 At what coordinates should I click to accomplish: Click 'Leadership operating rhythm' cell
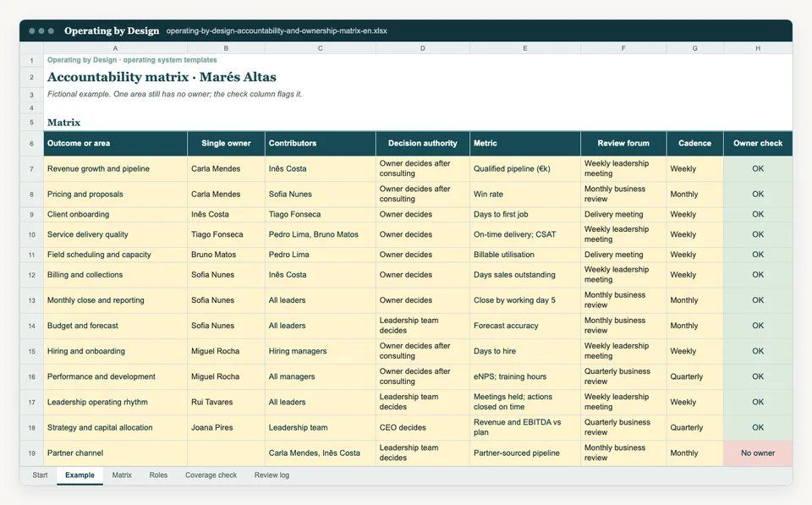pyautogui.click(x=115, y=402)
